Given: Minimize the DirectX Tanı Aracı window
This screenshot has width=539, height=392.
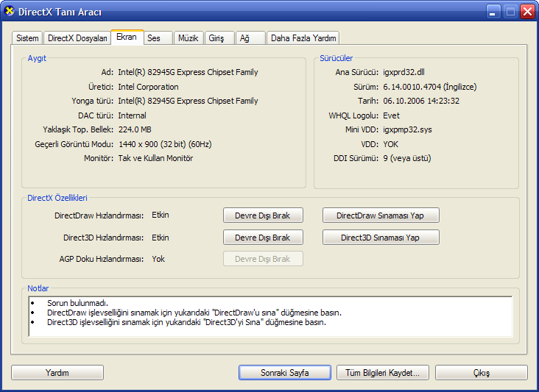Looking at the screenshot, I should click(x=493, y=12).
